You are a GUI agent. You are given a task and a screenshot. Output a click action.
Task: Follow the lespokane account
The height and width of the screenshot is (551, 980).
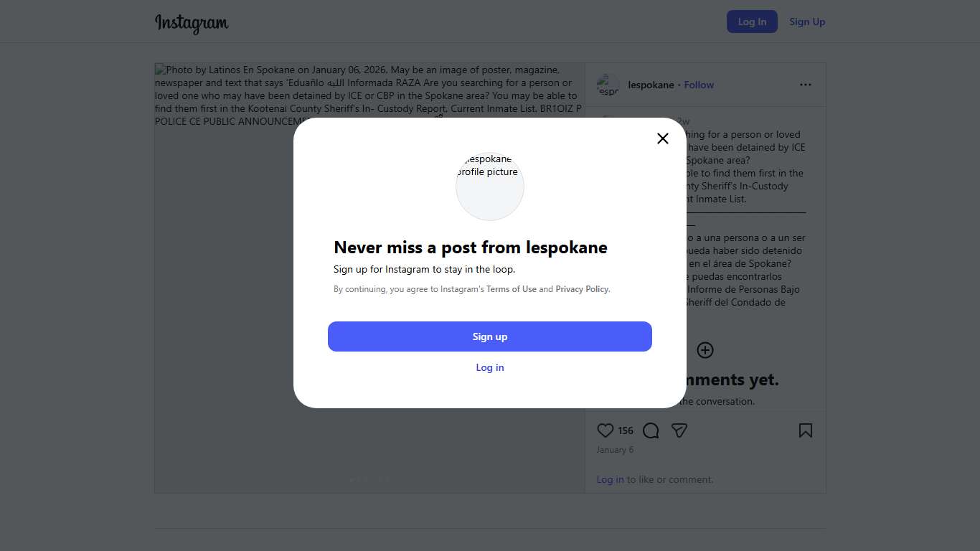pyautogui.click(x=699, y=85)
